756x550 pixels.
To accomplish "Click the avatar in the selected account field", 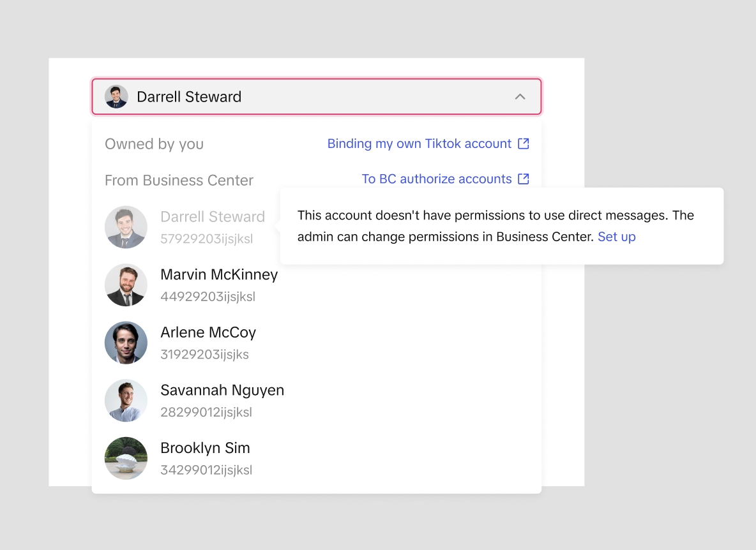I will point(116,97).
